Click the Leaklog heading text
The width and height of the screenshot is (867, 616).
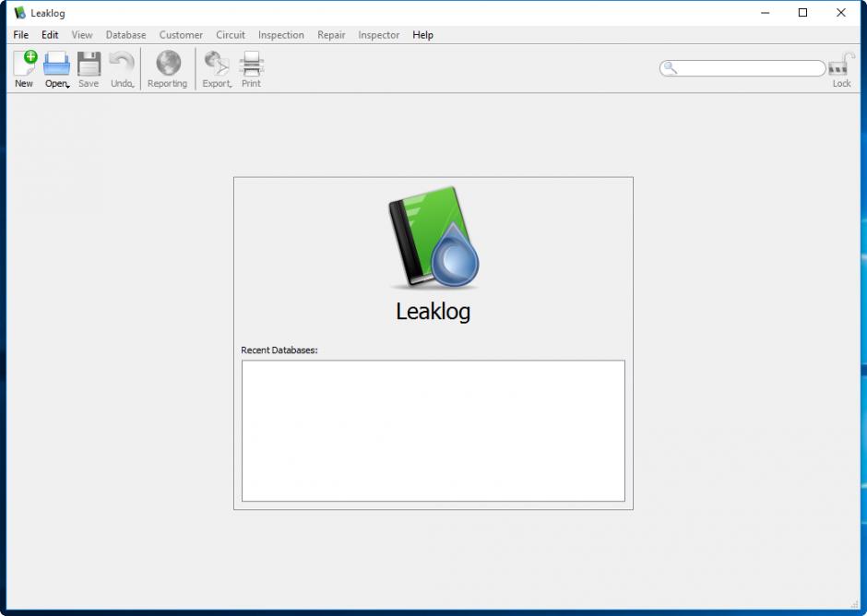433,312
